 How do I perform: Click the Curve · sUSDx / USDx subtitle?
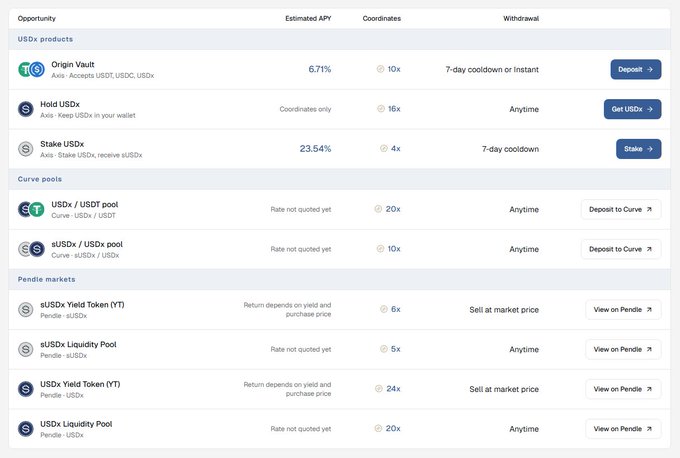[85, 255]
